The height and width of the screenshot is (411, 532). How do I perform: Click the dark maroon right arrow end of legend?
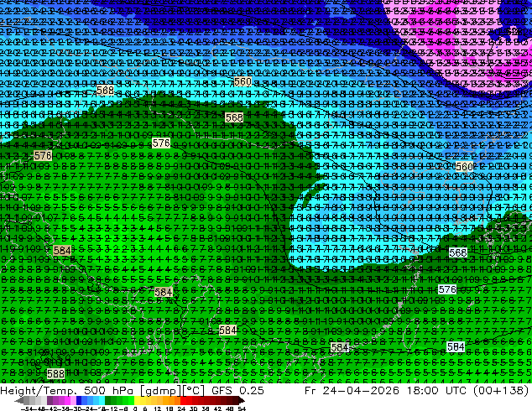241,401
